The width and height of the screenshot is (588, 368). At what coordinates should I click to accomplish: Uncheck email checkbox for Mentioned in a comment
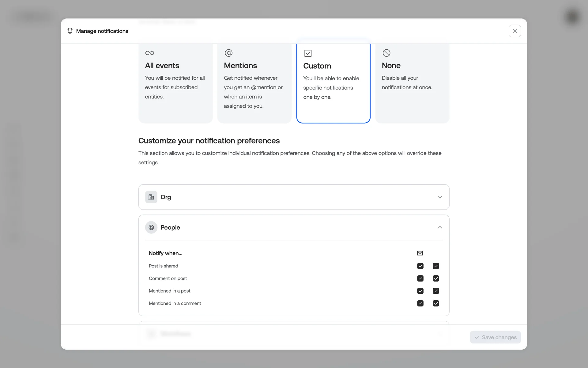click(x=420, y=303)
